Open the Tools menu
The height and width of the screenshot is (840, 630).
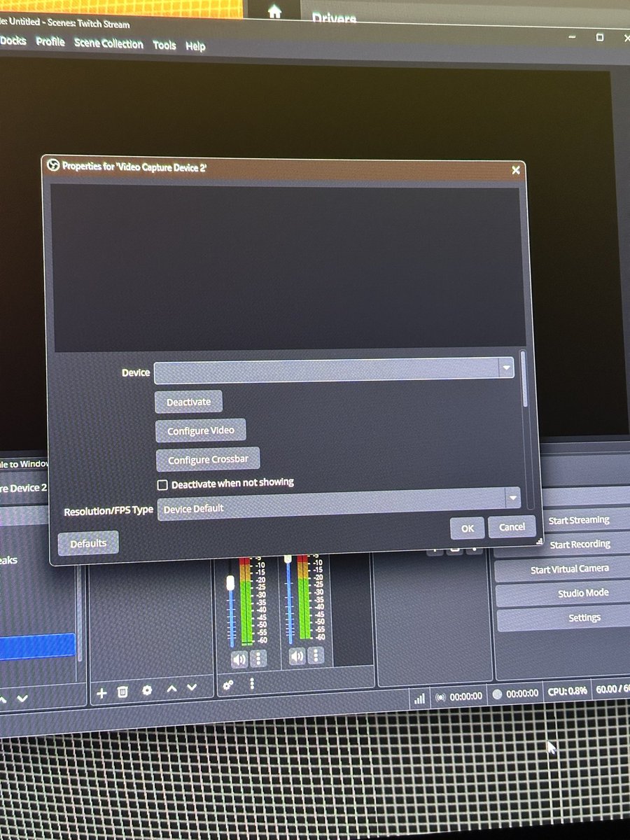[x=164, y=45]
